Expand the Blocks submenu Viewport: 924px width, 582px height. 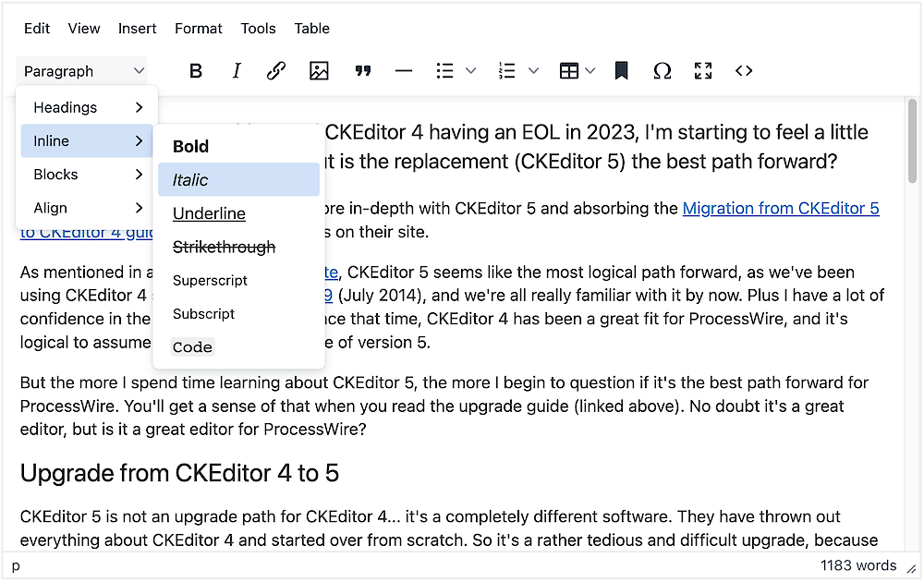[x=87, y=175]
